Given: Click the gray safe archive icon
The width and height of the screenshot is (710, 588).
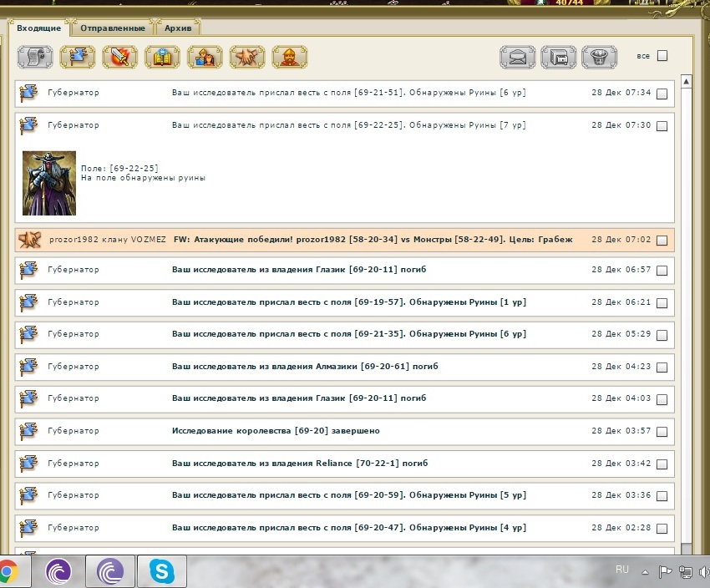Looking at the screenshot, I should pos(559,57).
